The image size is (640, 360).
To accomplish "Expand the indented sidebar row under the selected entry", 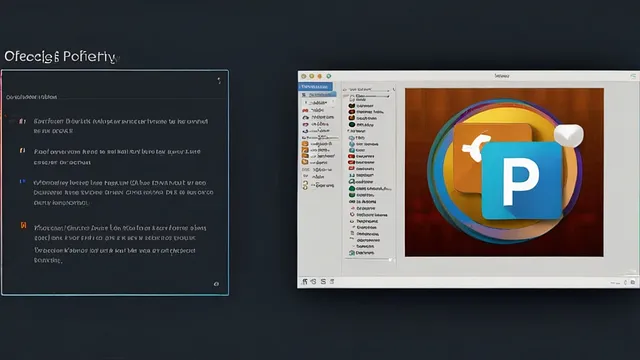I will tap(320, 102).
